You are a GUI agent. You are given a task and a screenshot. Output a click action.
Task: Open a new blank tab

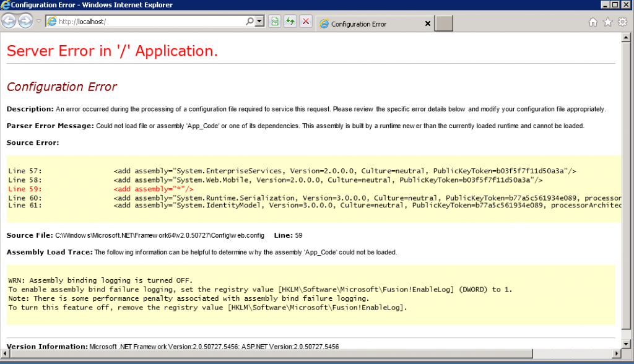tap(445, 24)
